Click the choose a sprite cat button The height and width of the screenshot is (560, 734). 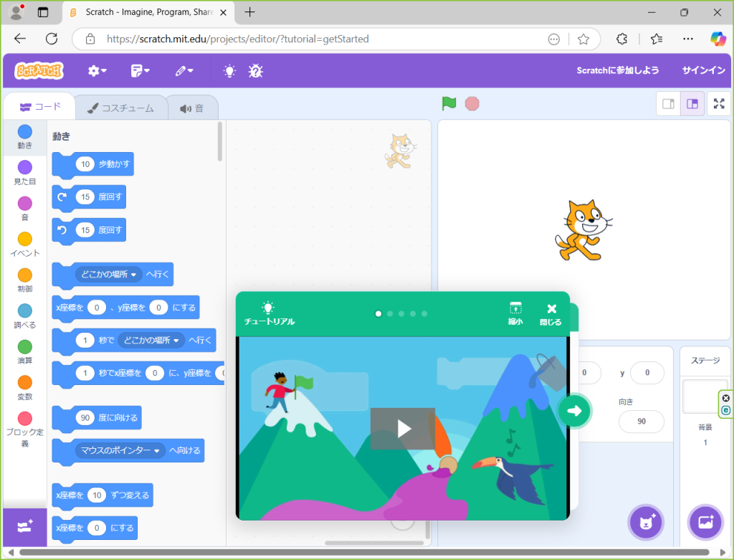pos(646,522)
